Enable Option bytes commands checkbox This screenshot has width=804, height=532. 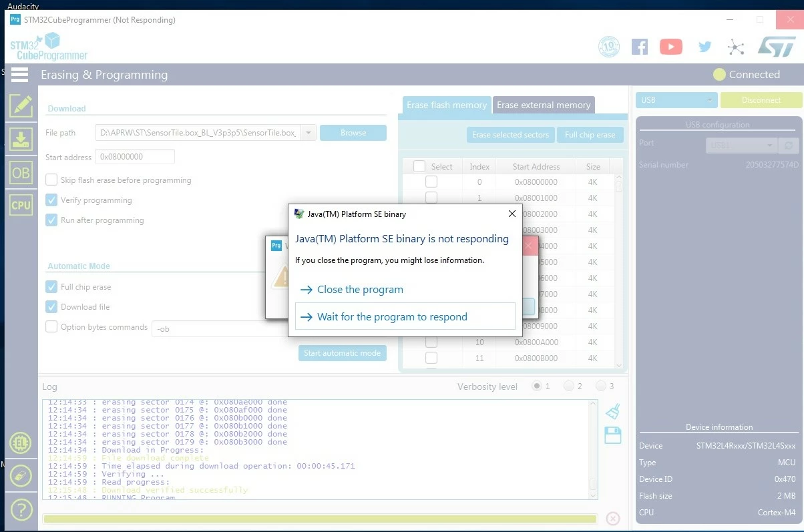tap(51, 327)
